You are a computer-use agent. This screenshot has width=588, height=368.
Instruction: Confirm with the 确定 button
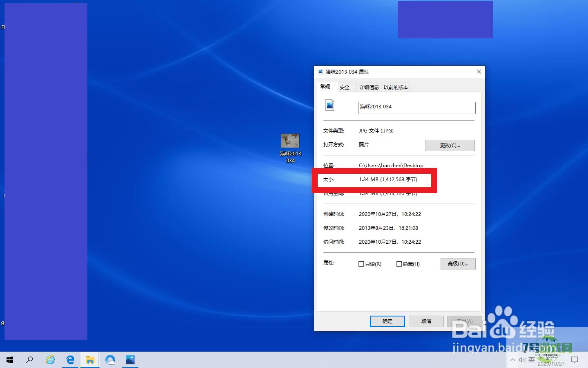pos(388,321)
